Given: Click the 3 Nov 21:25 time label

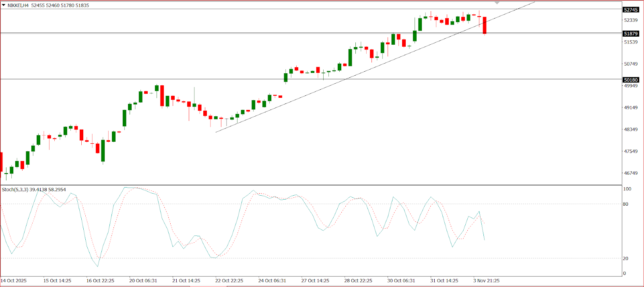Looking at the screenshot, I should (486, 281).
